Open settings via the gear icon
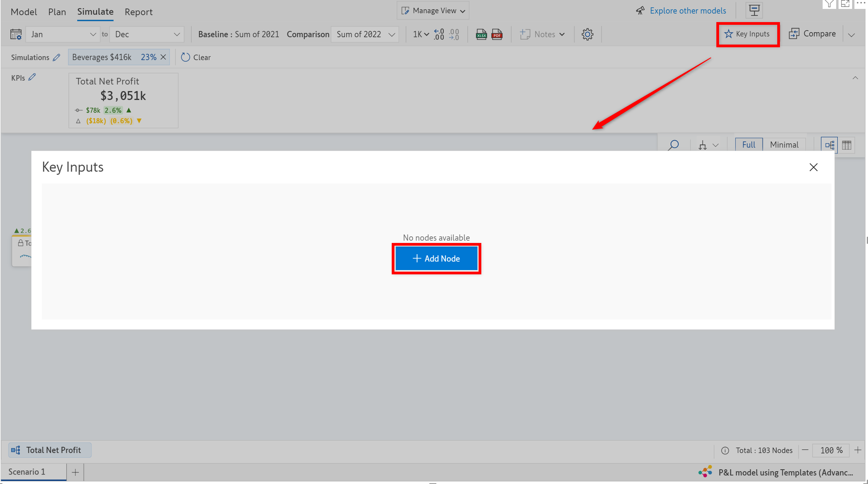868x484 pixels. point(587,34)
